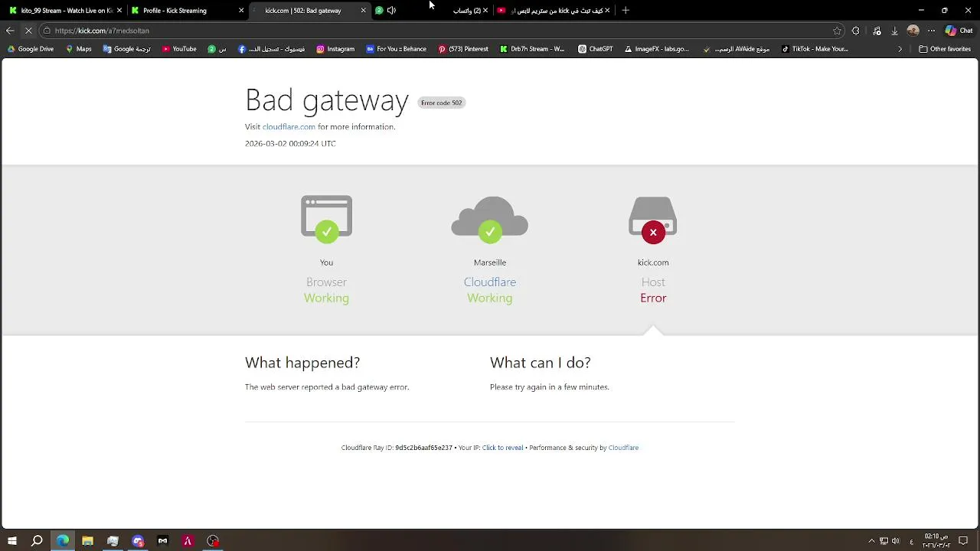Open the browser extensions puzzle icon
980x551 pixels.
coord(855,31)
